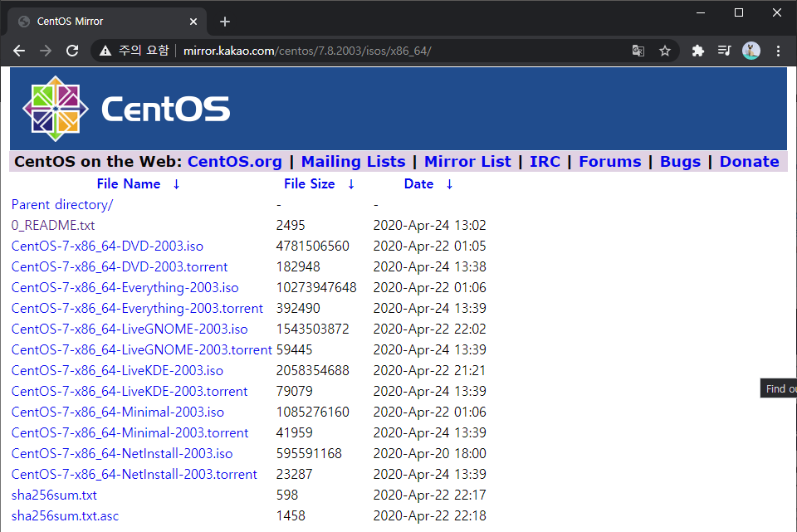Open the Chrome three-dot menu
Viewport: 797px width, 532px height.
(x=778, y=51)
